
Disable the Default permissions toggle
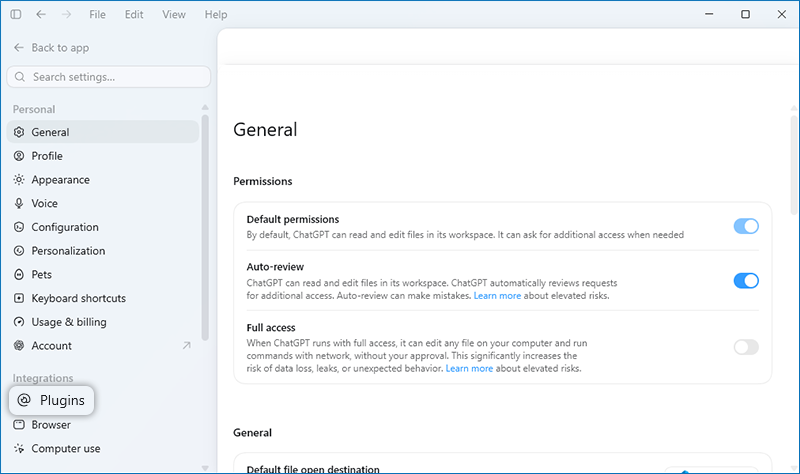coord(746,226)
